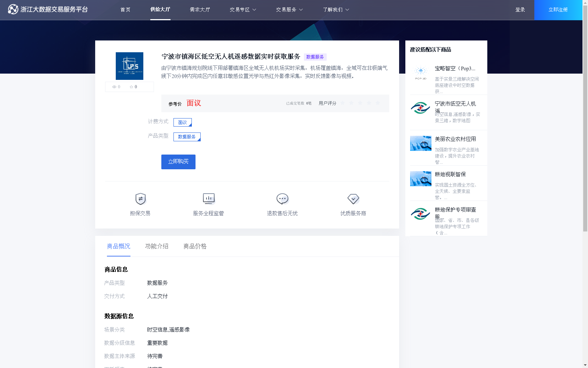The width and height of the screenshot is (588, 368).
Task: Open the 首页 menu item
Action: [125, 10]
